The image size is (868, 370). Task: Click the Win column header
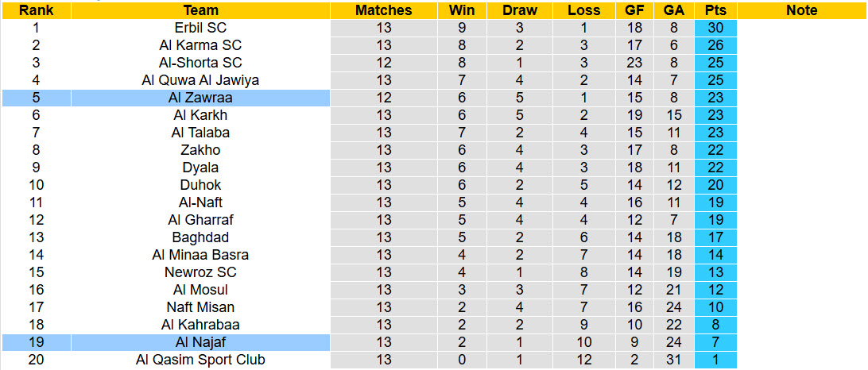(x=462, y=10)
